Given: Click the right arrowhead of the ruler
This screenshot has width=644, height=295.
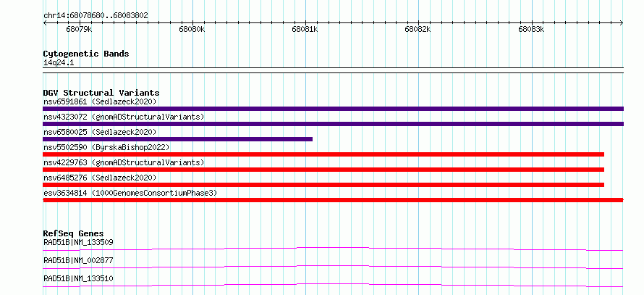Looking at the screenshot, I should pos(622,23).
